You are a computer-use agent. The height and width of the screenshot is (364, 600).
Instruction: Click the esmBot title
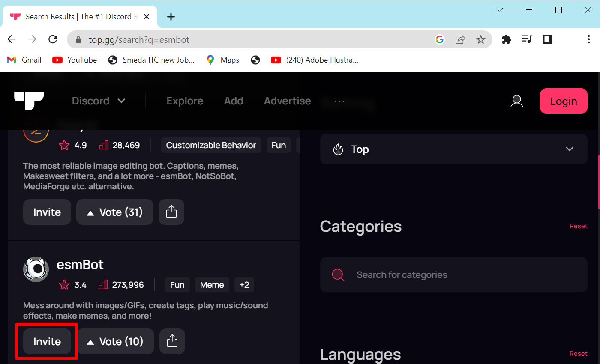pyautogui.click(x=80, y=264)
